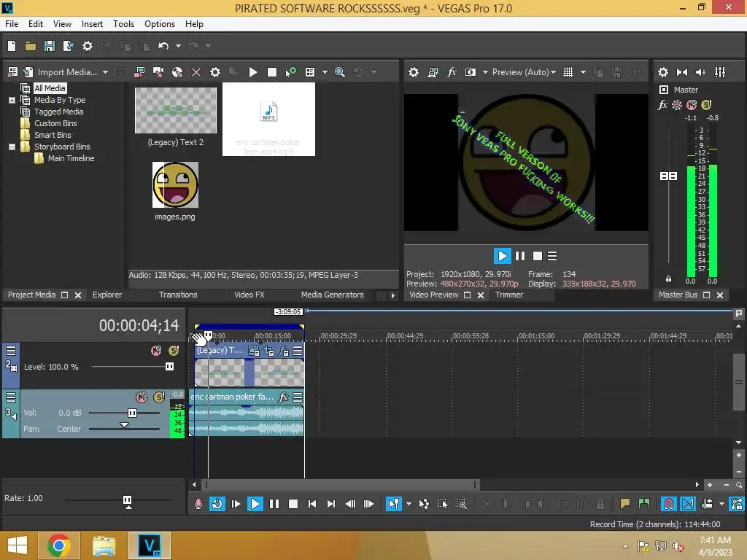Toggle automatic crossfades icon
This screenshot has height=560, width=747.
tap(688, 503)
